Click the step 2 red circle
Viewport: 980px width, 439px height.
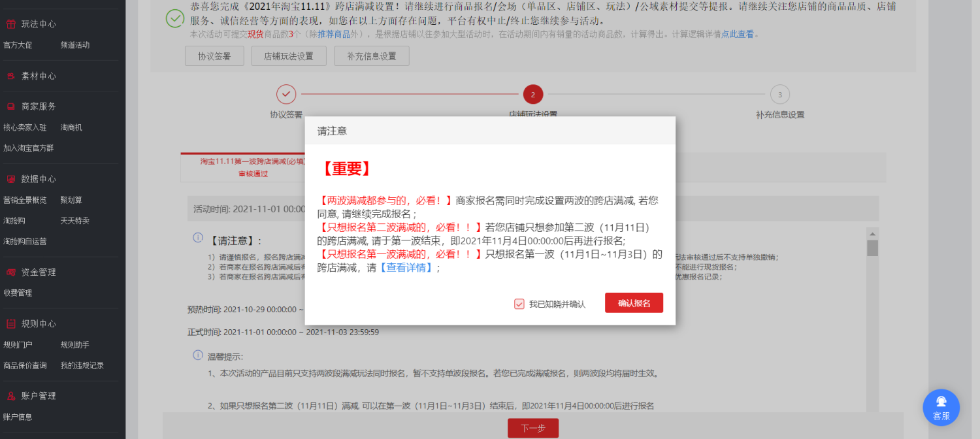tap(532, 95)
